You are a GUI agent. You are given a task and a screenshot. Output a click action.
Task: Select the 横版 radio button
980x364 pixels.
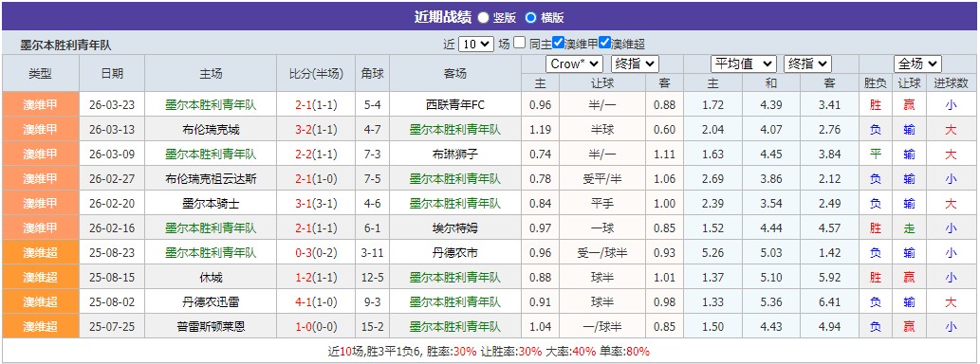click(x=530, y=17)
